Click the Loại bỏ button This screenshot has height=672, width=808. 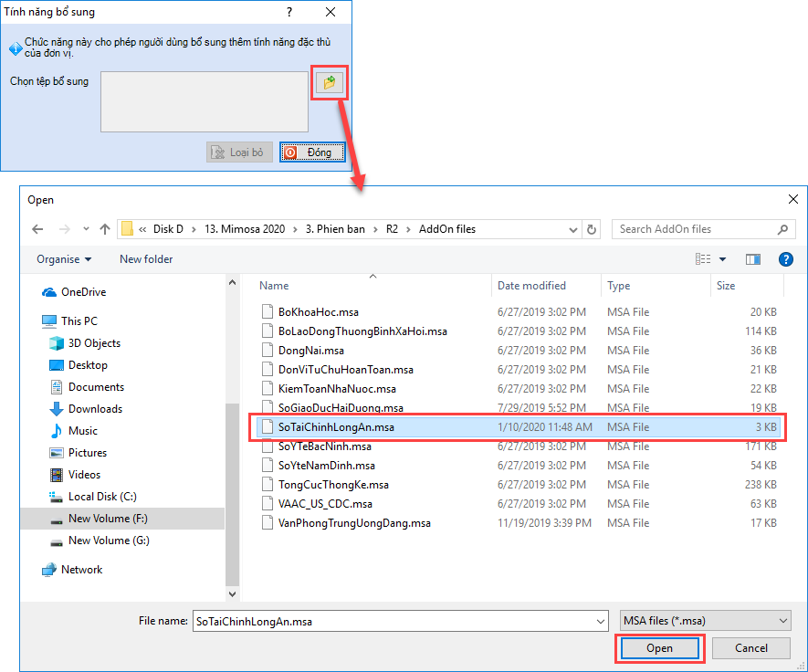pyautogui.click(x=239, y=152)
